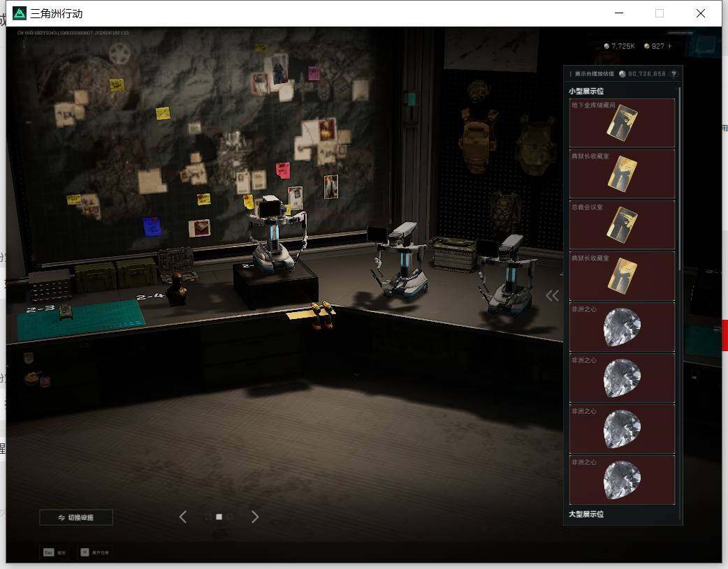Go to previous display page arrow
Screen dimensions: 728x569
pyautogui.click(x=183, y=517)
